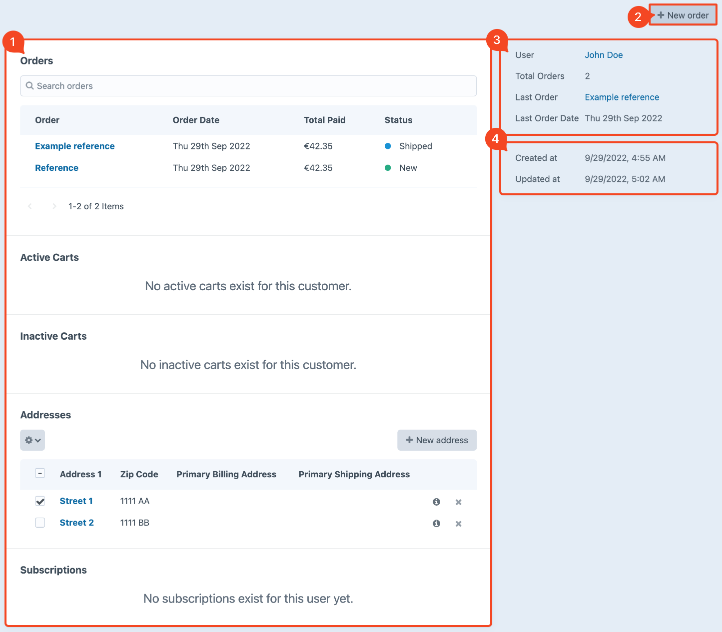Sort orders by the Status column header

tap(398, 120)
